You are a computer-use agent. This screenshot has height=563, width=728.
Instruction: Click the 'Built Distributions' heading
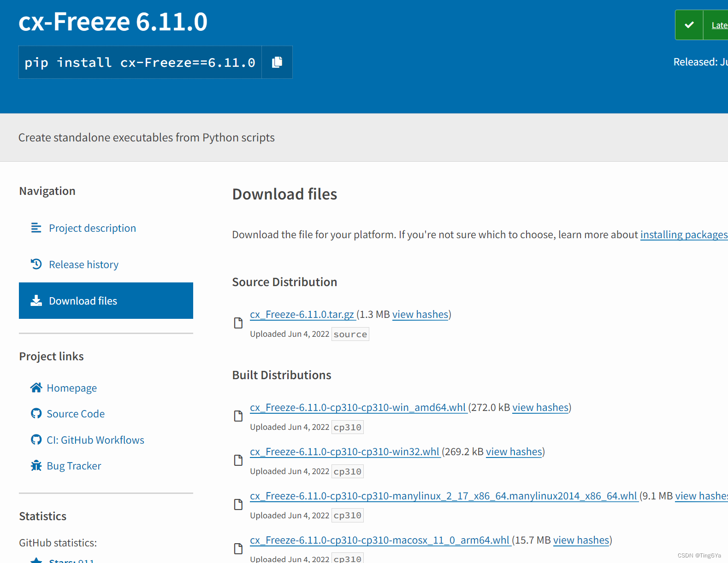282,375
